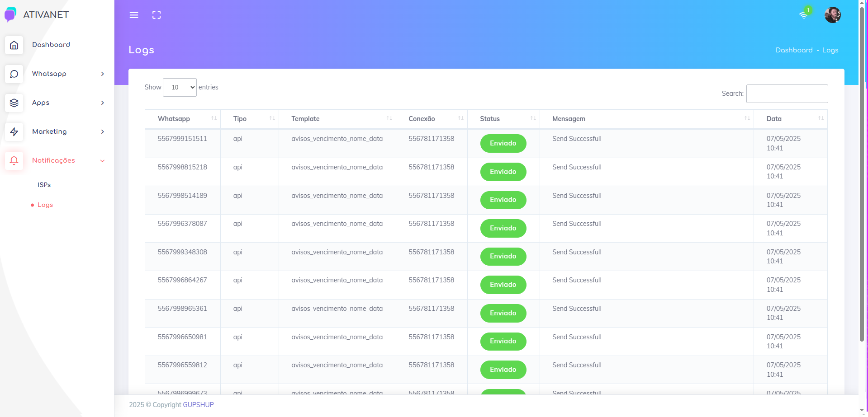Select phone number 5567996559812
This screenshot has width=868, height=417.
(182, 365)
